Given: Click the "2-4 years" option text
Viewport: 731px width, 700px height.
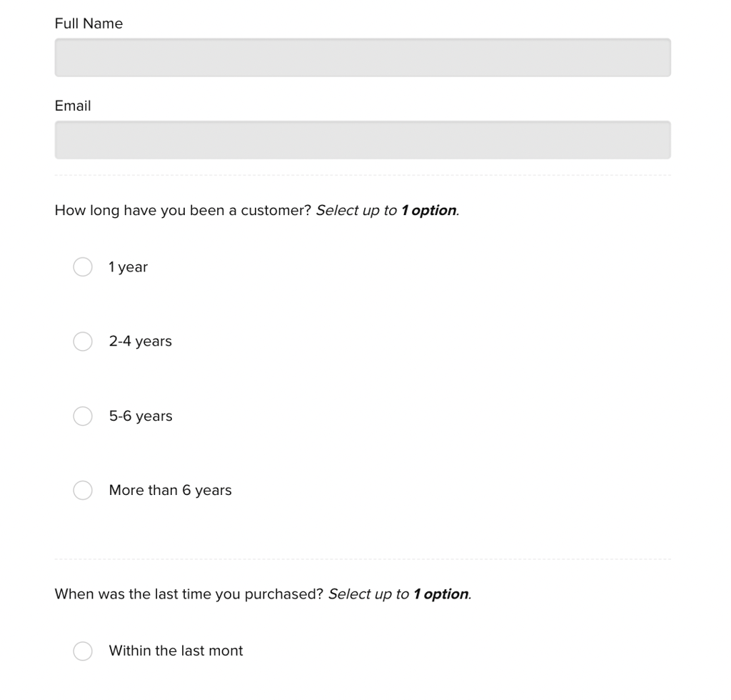Looking at the screenshot, I should (x=141, y=341).
